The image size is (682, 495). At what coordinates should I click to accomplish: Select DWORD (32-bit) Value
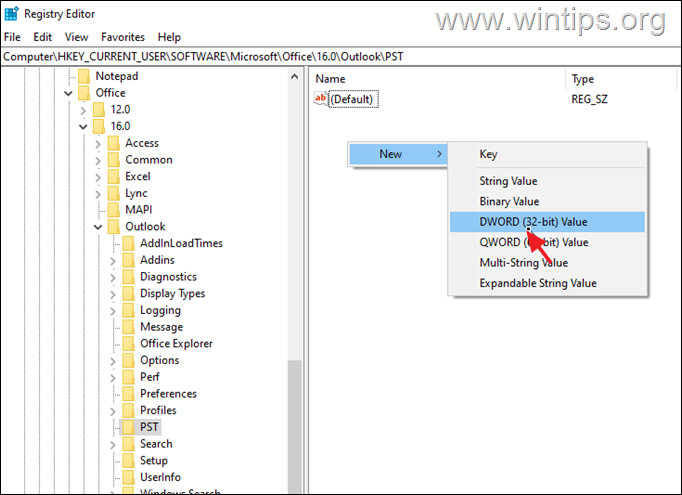[547, 222]
